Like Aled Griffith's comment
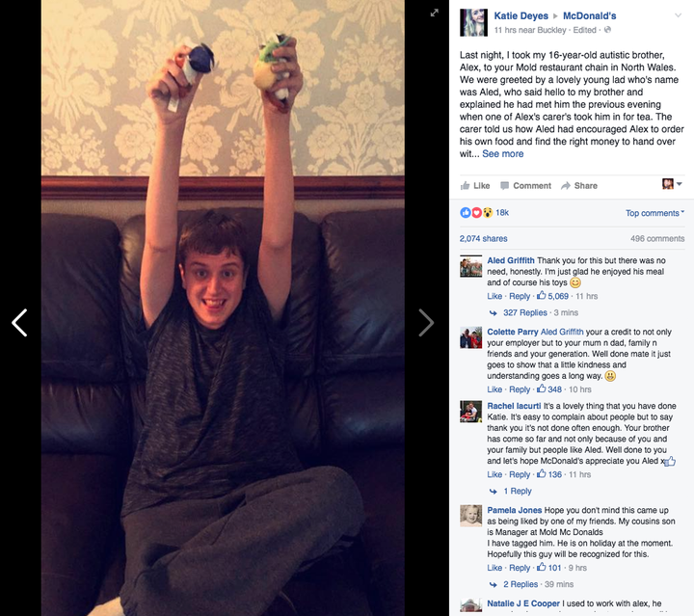The image size is (694, 616). click(x=494, y=297)
